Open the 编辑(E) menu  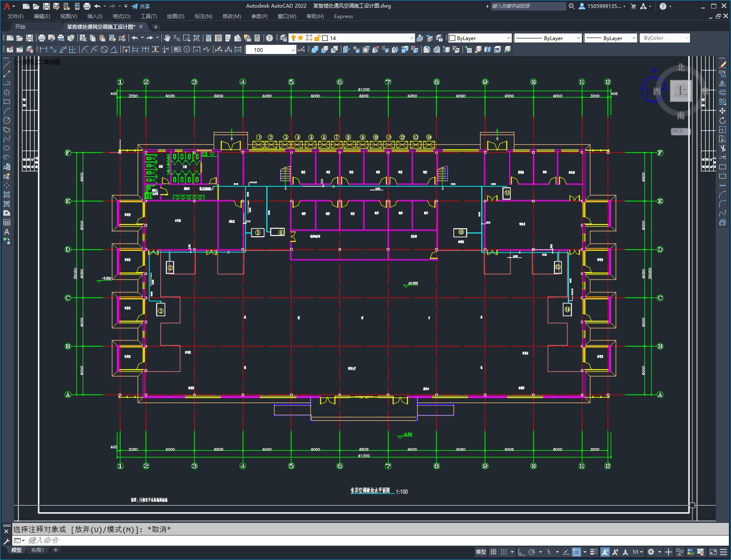click(42, 16)
